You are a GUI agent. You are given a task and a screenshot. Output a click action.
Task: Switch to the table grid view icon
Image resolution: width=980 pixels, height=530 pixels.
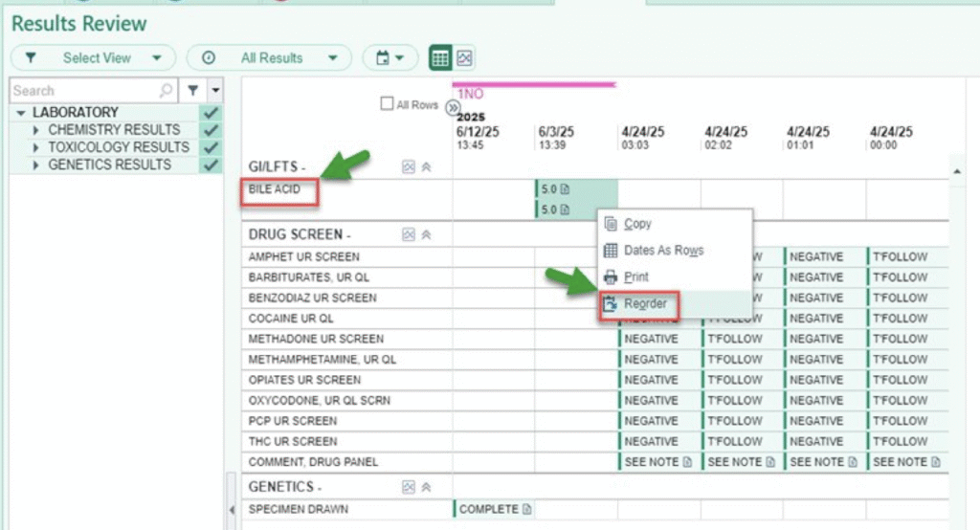440,58
